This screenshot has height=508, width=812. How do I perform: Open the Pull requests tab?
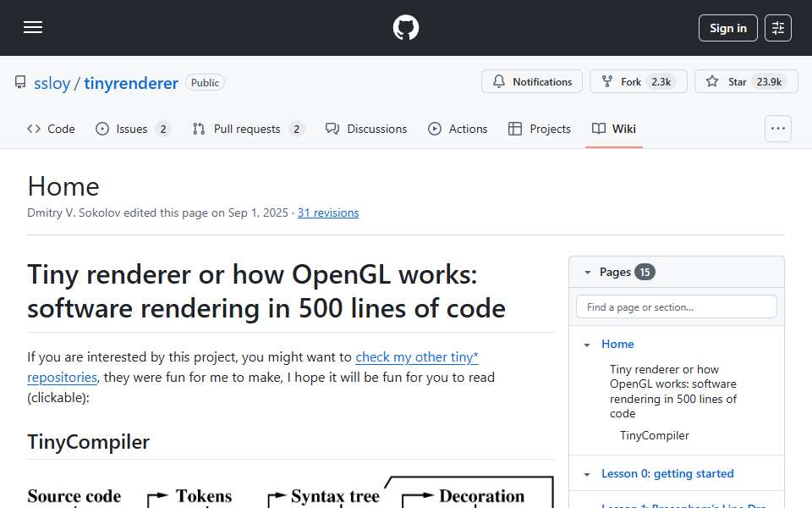point(248,129)
